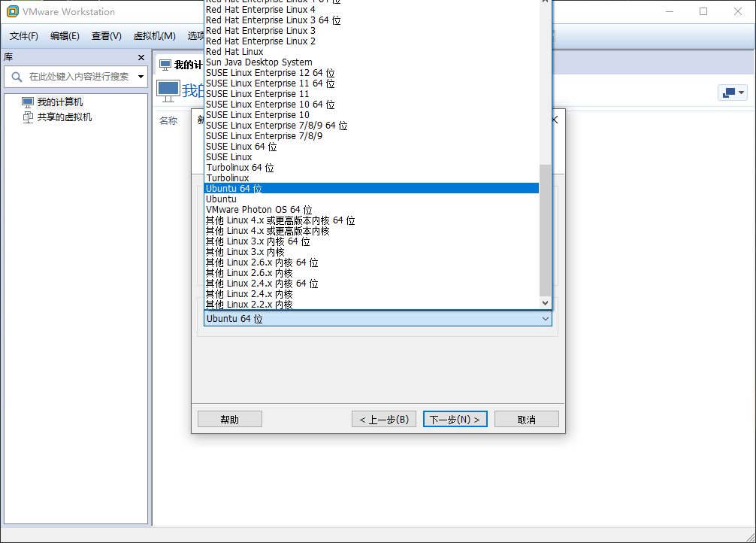
Task: Expand the library search dropdown arrow
Action: click(x=141, y=77)
